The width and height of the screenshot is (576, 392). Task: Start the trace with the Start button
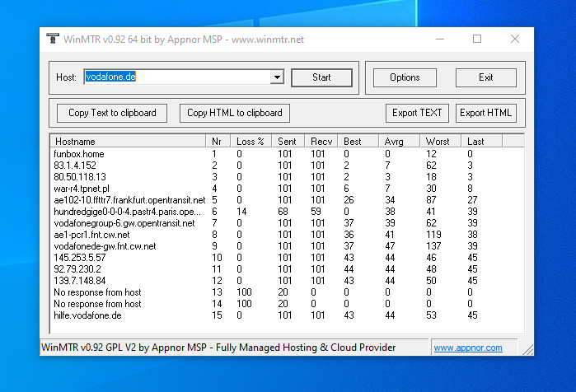[x=321, y=77]
